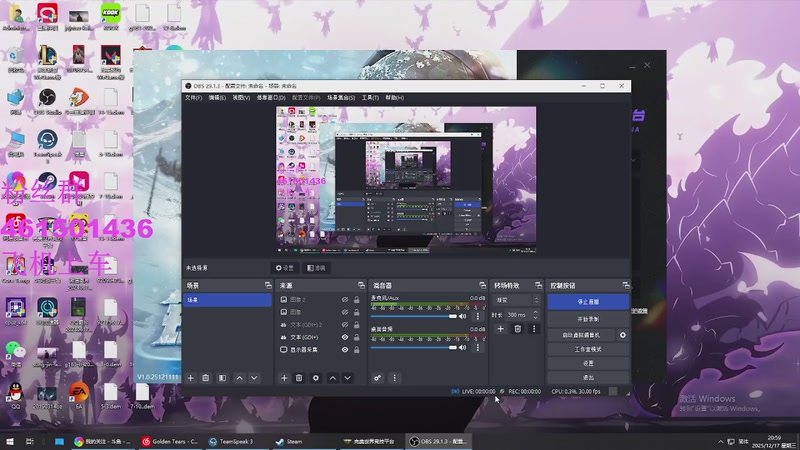The image size is (800, 450).
Task: Hide the 显示器采集 display capture source
Action: (345, 349)
